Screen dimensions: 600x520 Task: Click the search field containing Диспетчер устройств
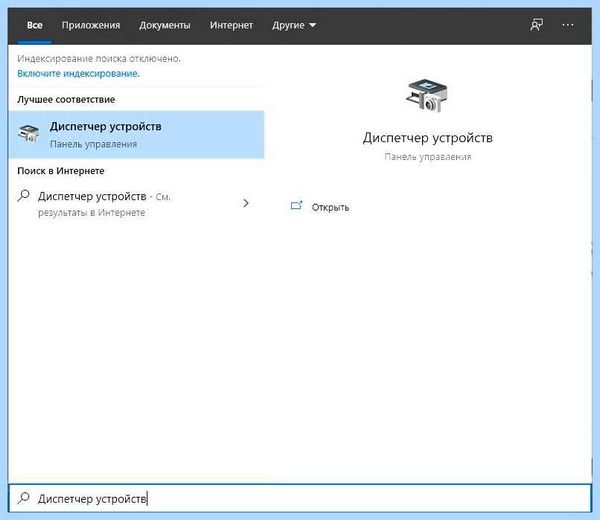tap(300, 498)
